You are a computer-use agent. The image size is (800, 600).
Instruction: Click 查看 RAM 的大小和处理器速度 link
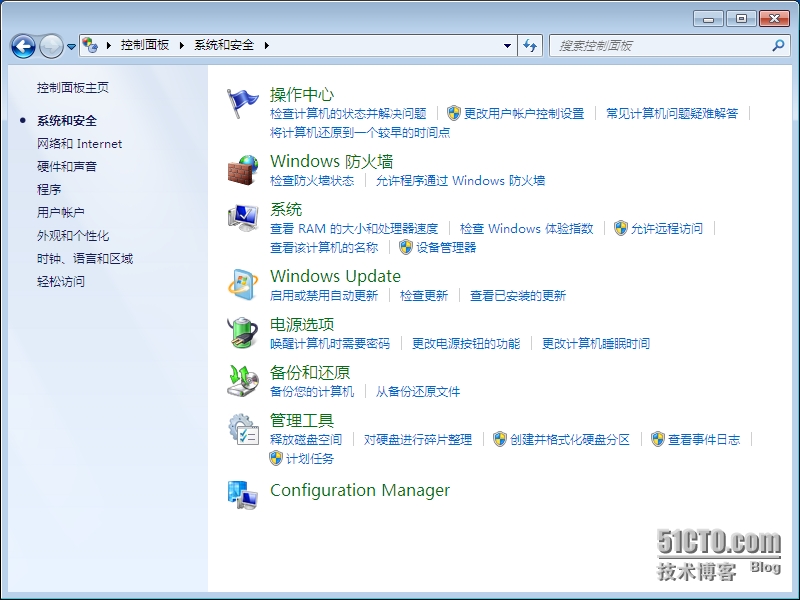(354, 229)
